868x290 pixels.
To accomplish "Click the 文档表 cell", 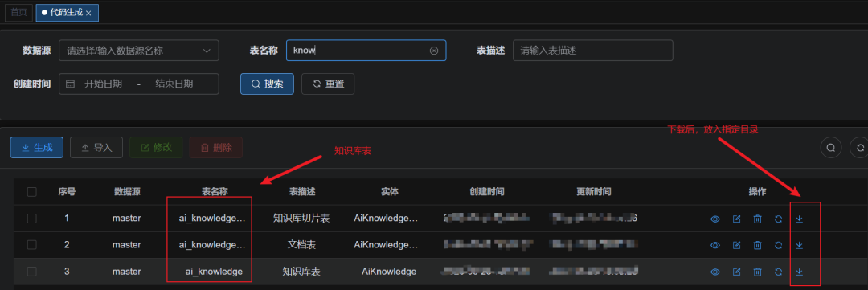I will pos(301,245).
